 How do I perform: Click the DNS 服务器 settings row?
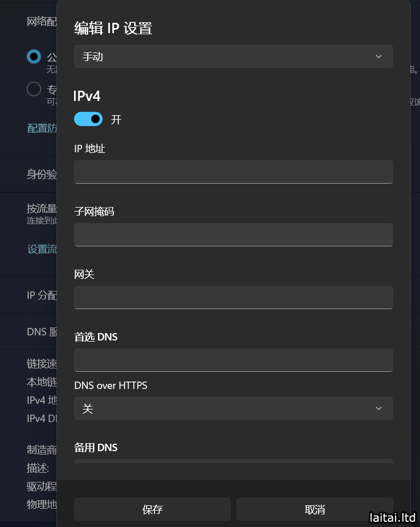tap(40, 331)
